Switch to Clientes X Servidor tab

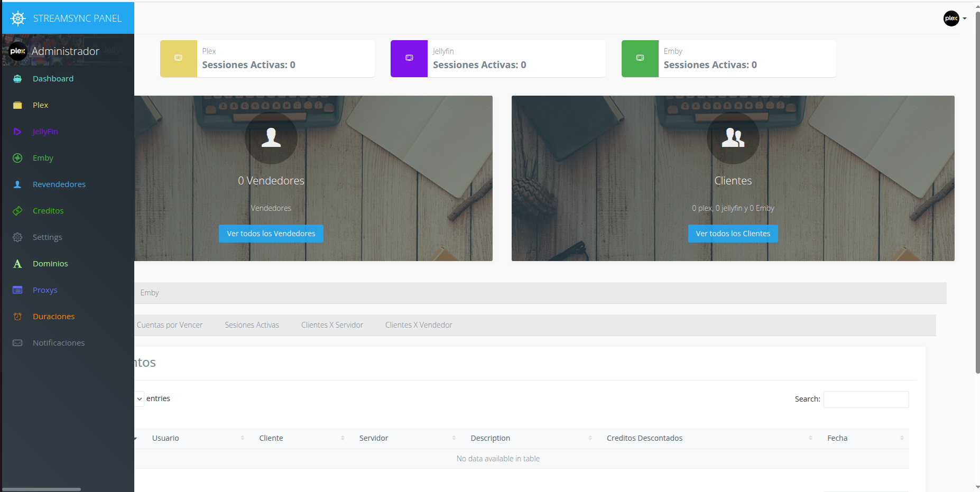(332, 325)
